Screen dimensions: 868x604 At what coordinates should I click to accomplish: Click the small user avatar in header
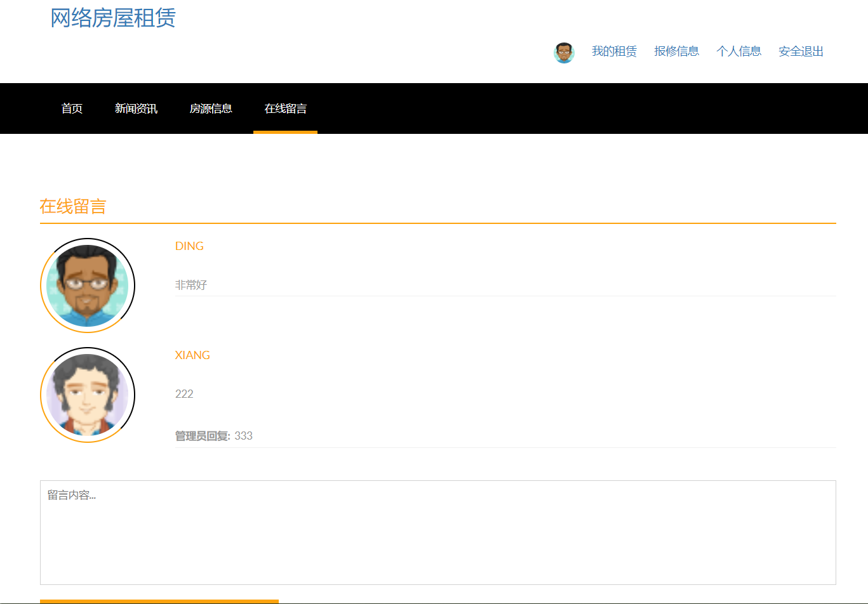click(564, 53)
